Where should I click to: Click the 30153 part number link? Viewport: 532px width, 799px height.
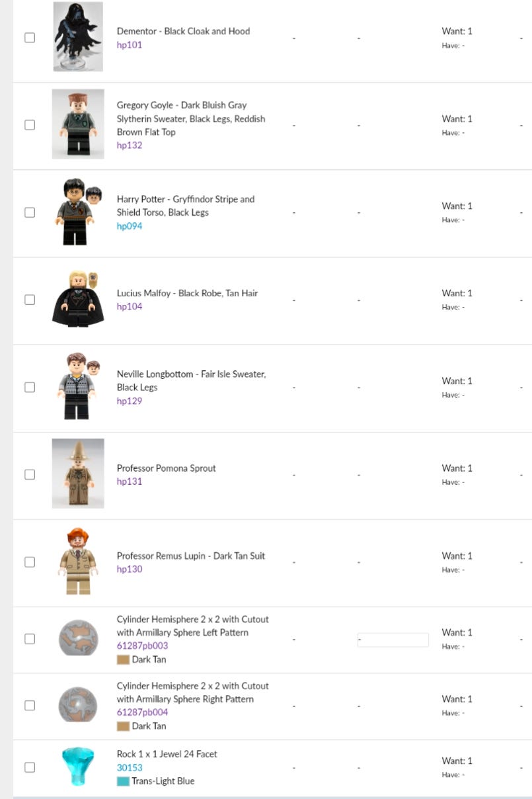point(130,768)
